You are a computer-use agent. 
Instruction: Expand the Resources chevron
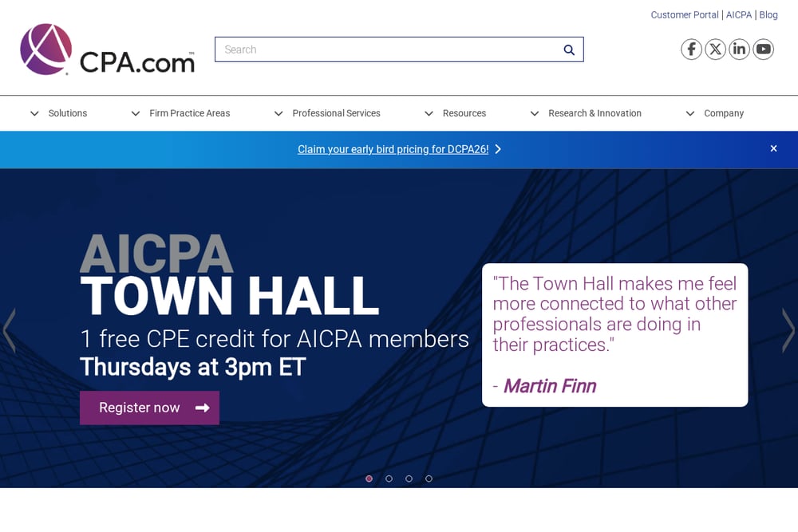click(x=429, y=113)
